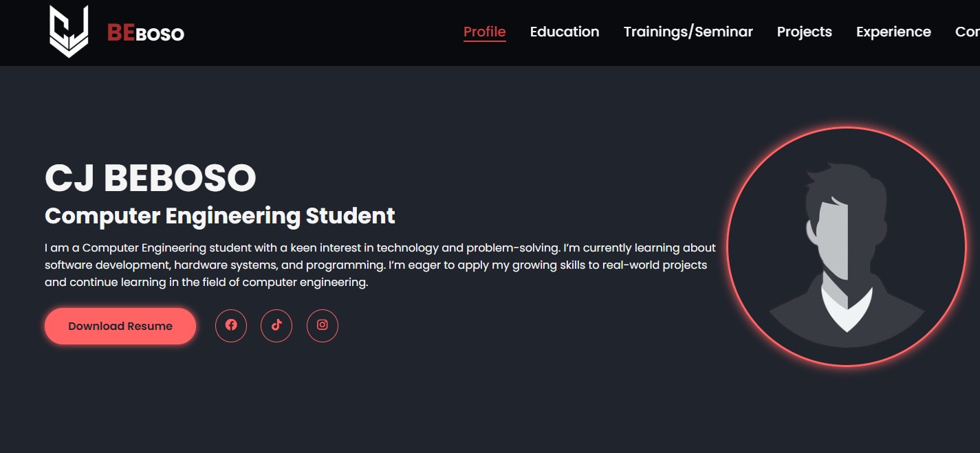This screenshot has height=453, width=980.
Task: Jump to the Projects section
Action: [x=805, y=32]
